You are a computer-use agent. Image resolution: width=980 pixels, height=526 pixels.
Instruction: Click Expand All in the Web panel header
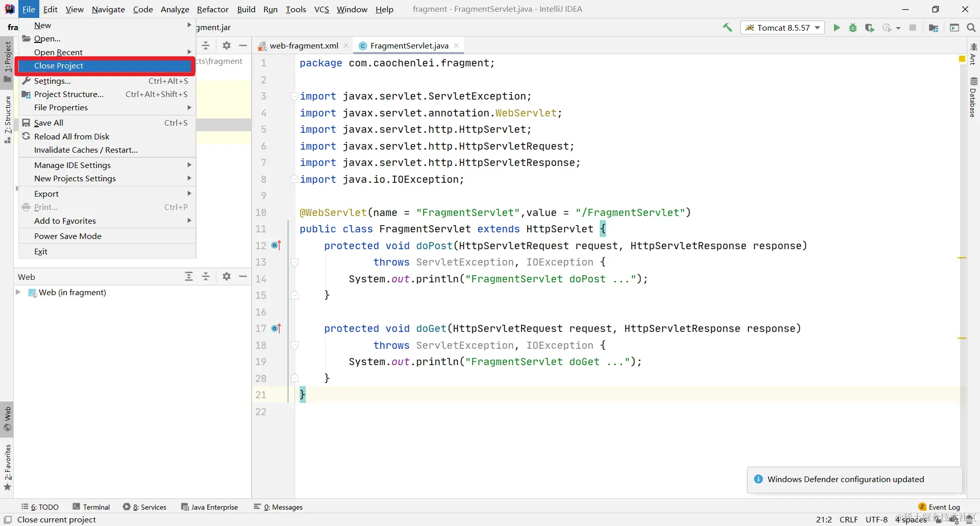click(189, 276)
